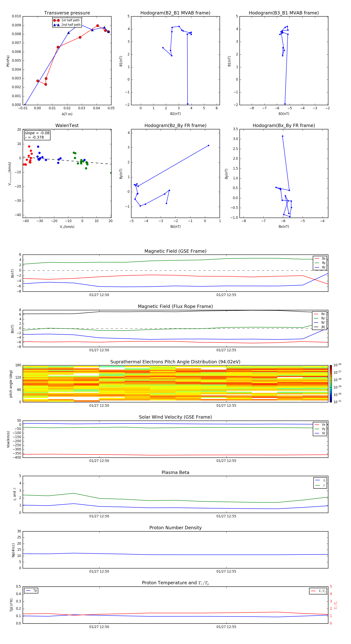Click the "r = -0.378" annotation text
351x644 pixels.
[35, 137]
